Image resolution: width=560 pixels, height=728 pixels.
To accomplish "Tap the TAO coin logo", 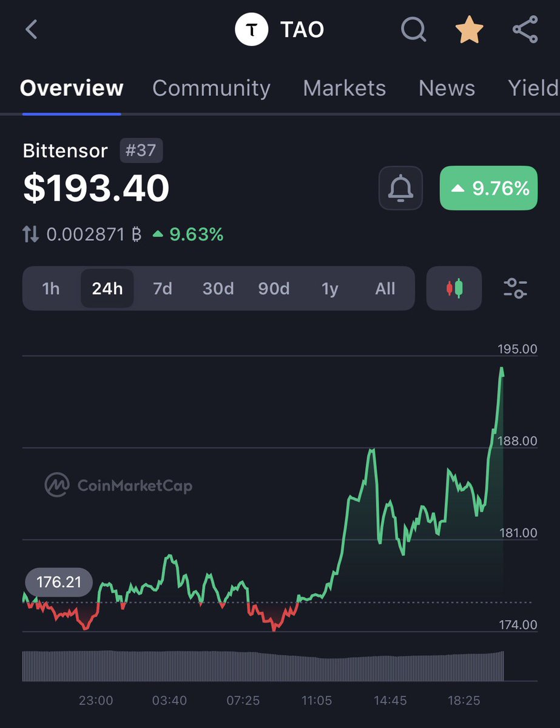I will (252, 29).
